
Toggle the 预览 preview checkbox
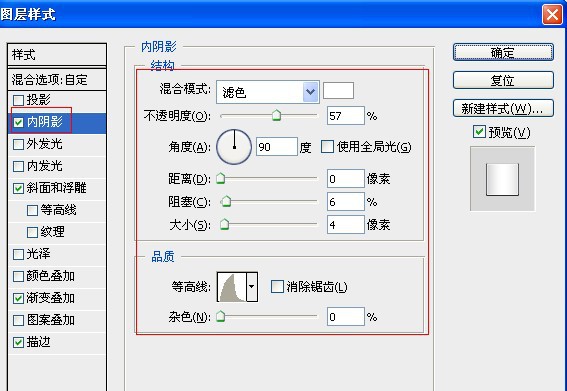[479, 132]
